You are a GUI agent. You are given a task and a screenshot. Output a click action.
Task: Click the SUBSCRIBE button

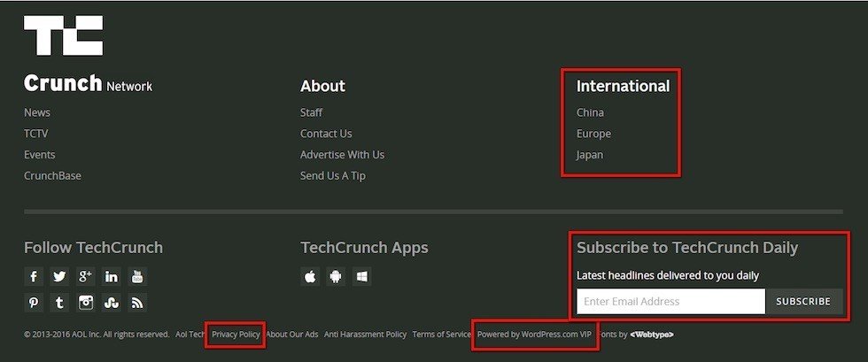[x=803, y=302]
